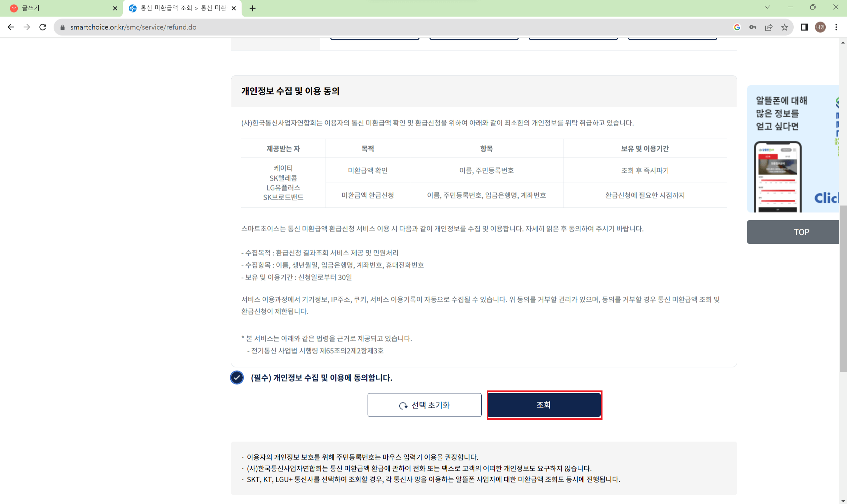Image resolution: width=847 pixels, height=504 pixels.
Task: Open the Chrome profile avatar
Action: pyautogui.click(x=820, y=27)
